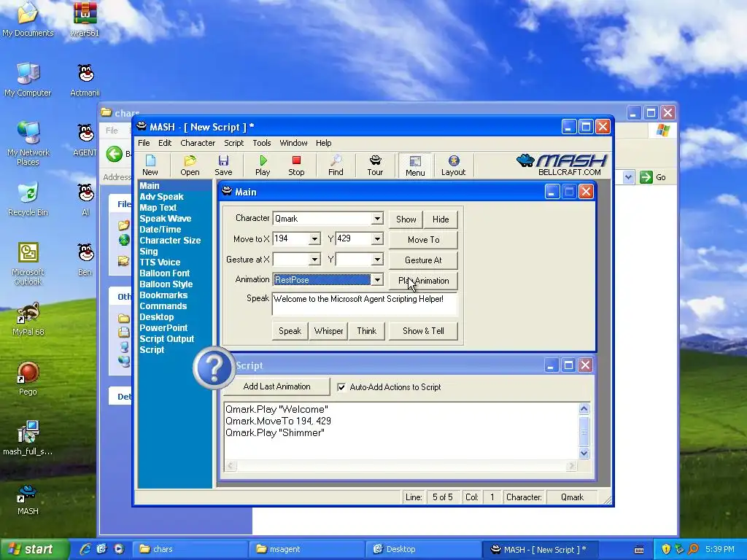Open the Window menu
Screen dimensions: 747x560
(293, 143)
